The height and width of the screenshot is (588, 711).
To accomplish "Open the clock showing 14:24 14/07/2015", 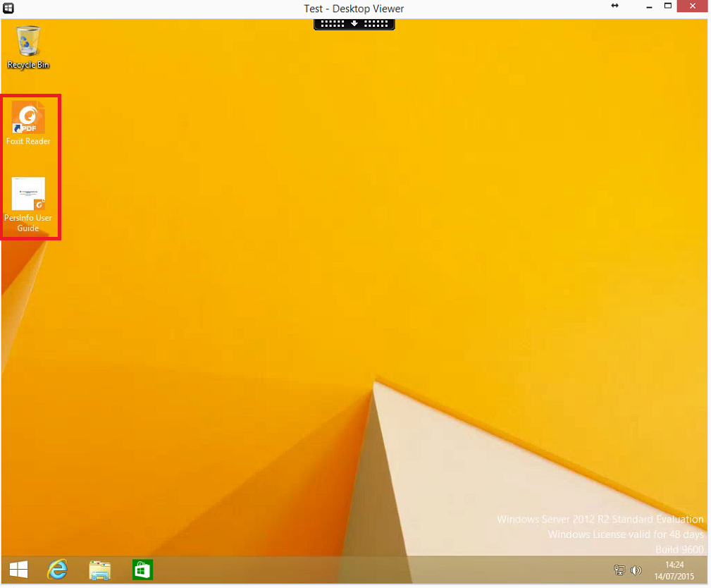I will pyautogui.click(x=674, y=570).
